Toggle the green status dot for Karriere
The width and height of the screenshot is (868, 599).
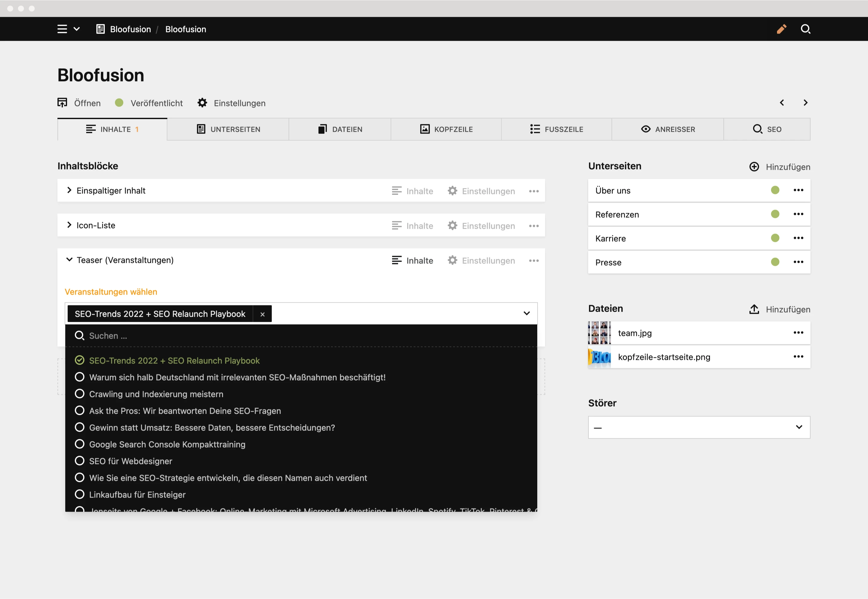[775, 238]
